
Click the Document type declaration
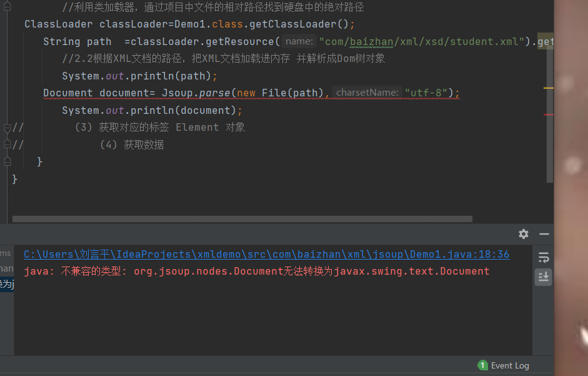point(68,93)
